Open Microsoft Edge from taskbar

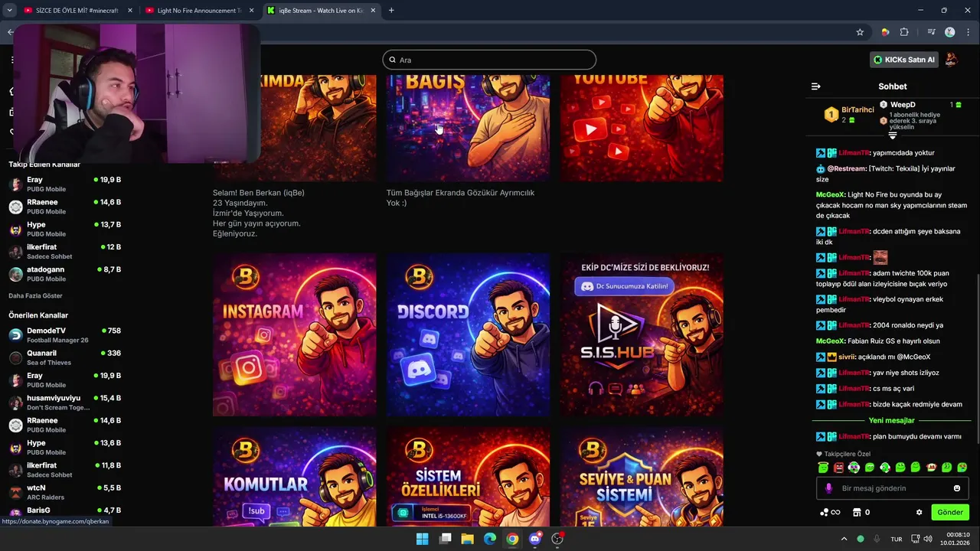pos(490,539)
